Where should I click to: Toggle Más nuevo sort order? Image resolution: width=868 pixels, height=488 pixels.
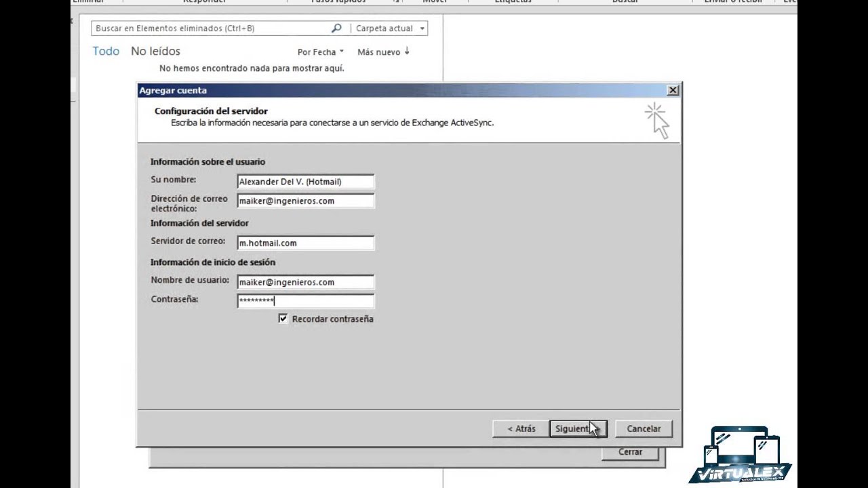click(384, 52)
